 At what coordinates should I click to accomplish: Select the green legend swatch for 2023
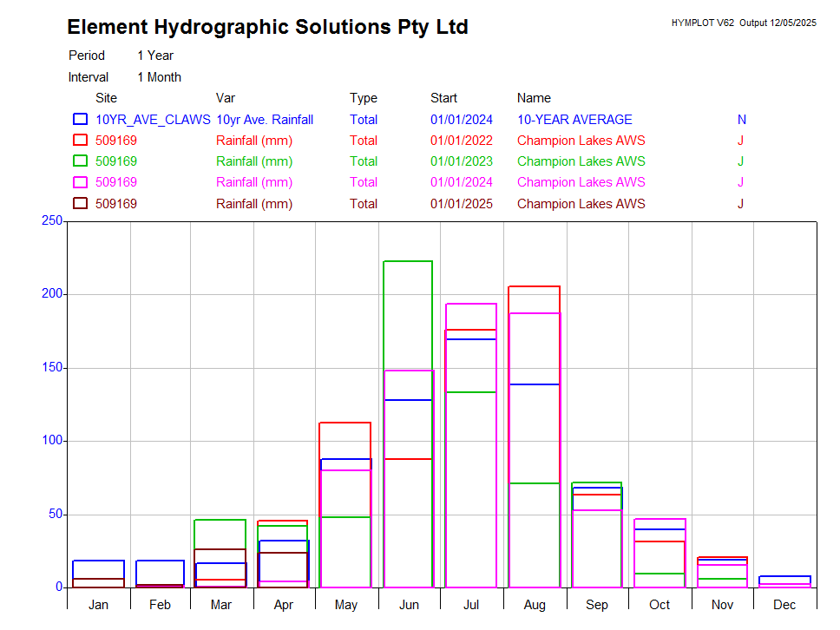(80, 161)
